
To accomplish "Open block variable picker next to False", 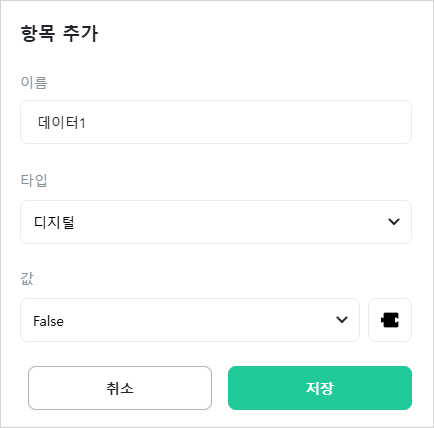I will pos(390,320).
